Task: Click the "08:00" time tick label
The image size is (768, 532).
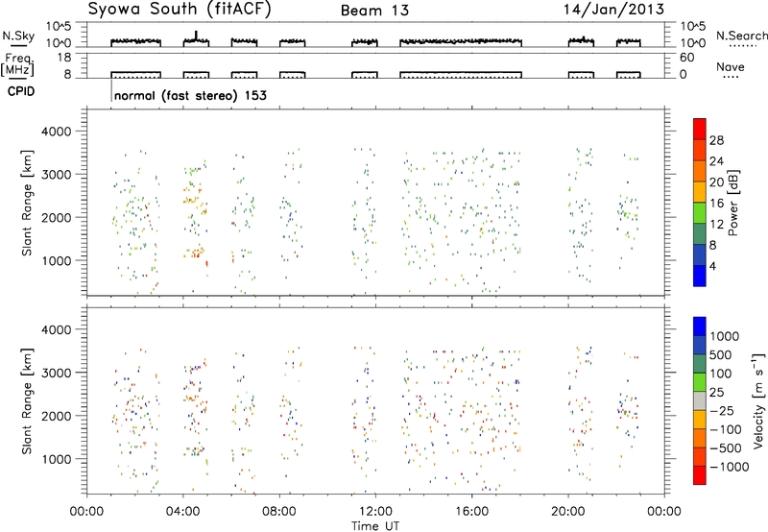Action: 279,512
